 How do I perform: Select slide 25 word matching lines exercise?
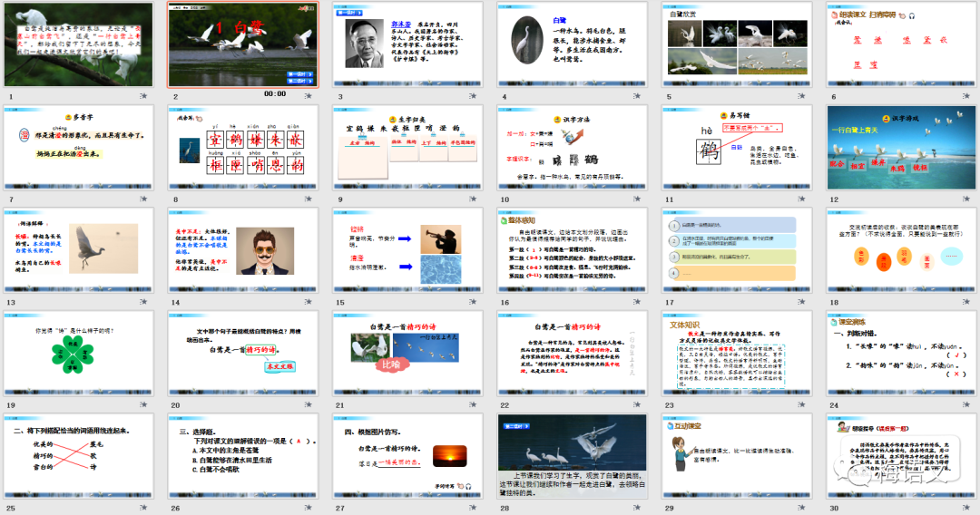[x=79, y=456]
